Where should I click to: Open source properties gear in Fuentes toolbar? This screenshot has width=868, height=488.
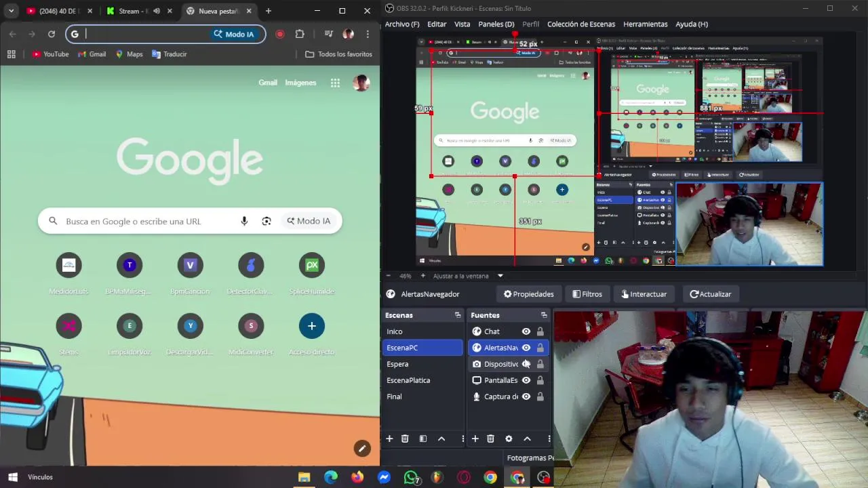(x=509, y=439)
